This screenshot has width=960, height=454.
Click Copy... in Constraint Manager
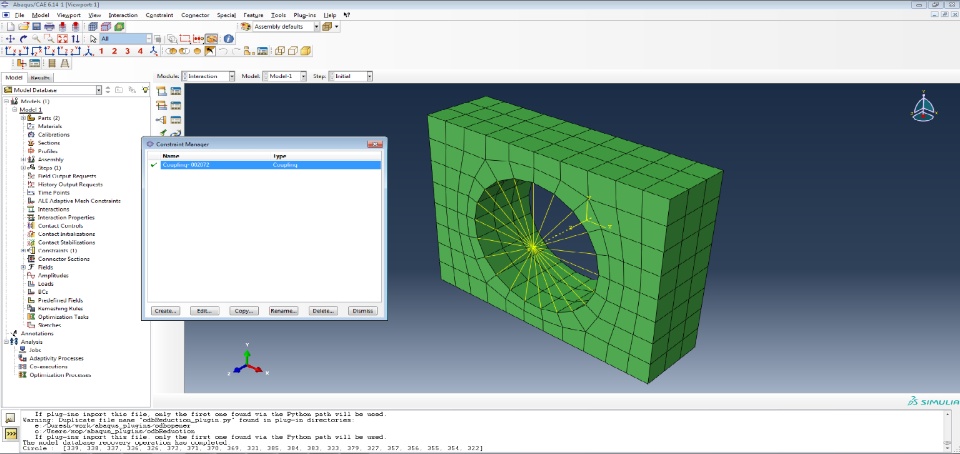tap(243, 311)
